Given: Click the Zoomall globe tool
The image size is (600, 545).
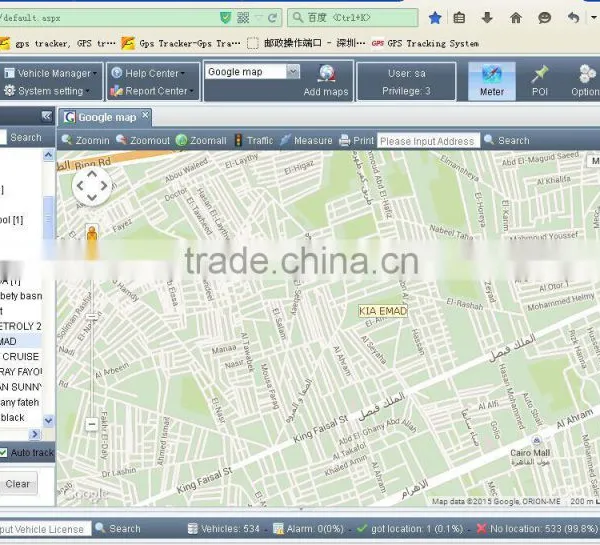Looking at the screenshot, I should coord(201,140).
